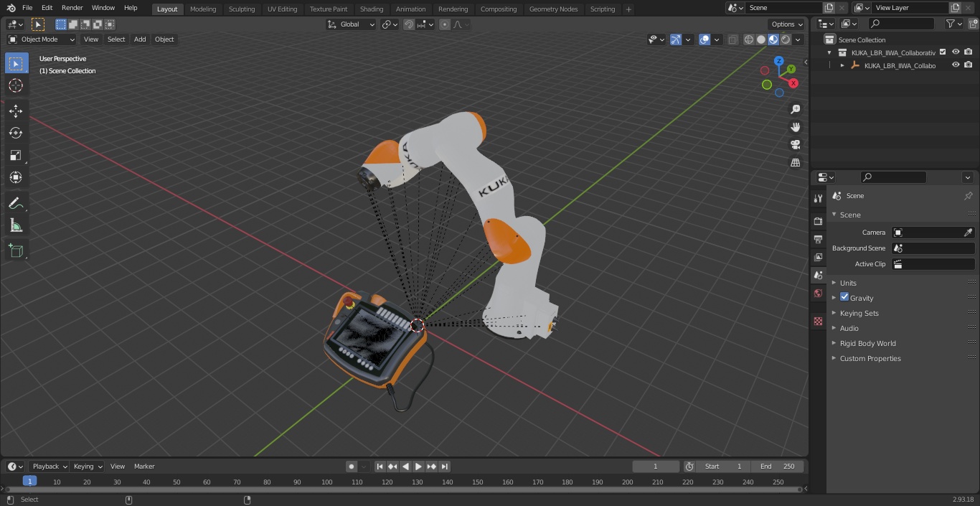This screenshot has width=980, height=506.
Task: Open the Tool properties tab
Action: tap(818, 199)
